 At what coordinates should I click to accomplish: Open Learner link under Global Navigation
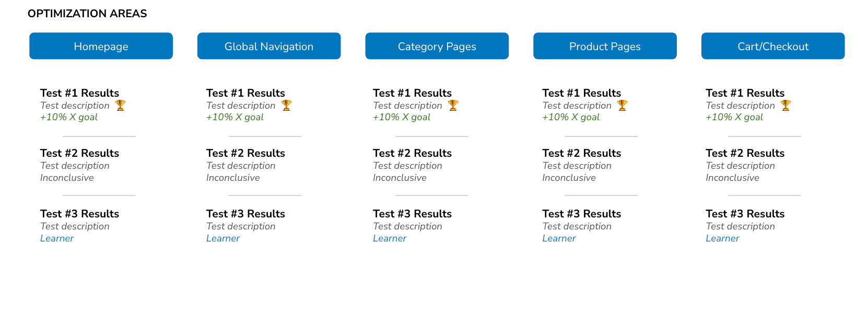(x=223, y=238)
